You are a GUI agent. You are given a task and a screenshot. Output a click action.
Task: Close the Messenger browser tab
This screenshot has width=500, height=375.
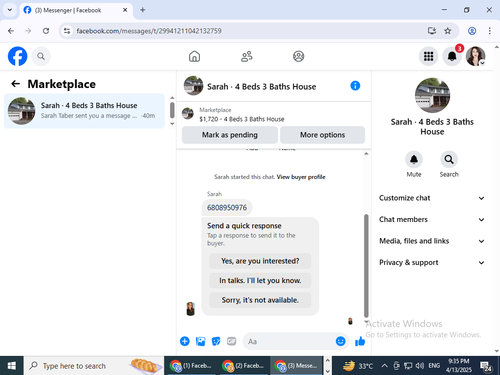(125, 10)
